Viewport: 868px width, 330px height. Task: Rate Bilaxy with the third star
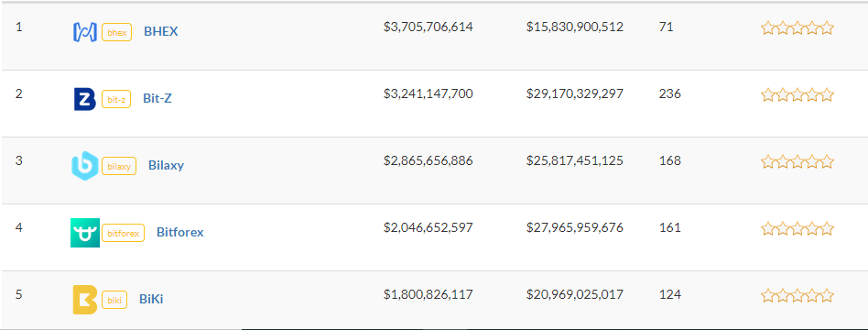(797, 162)
